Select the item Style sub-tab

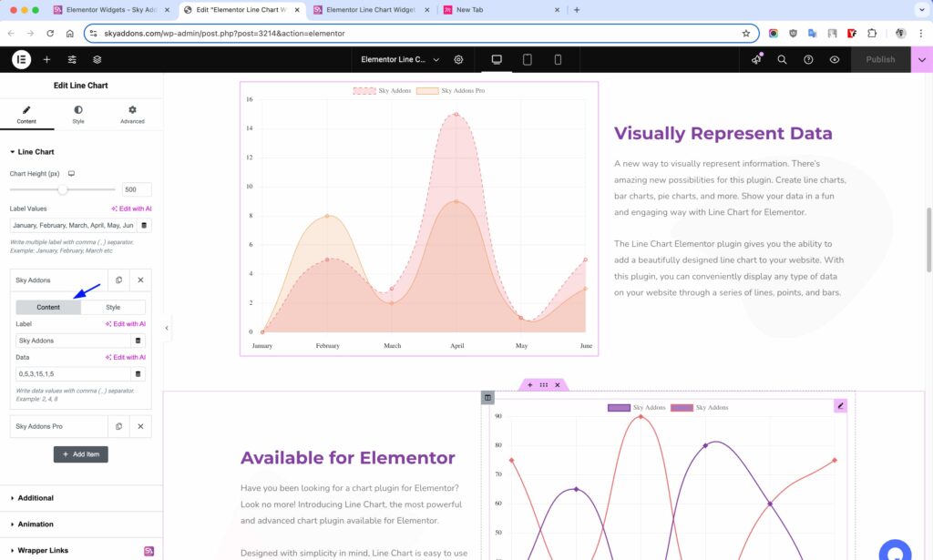click(113, 308)
